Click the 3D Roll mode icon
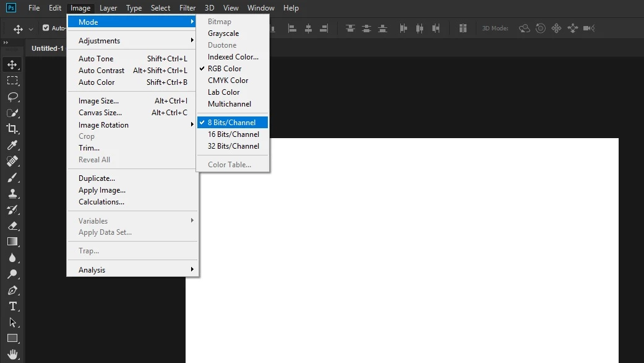644x363 pixels. [x=541, y=28]
